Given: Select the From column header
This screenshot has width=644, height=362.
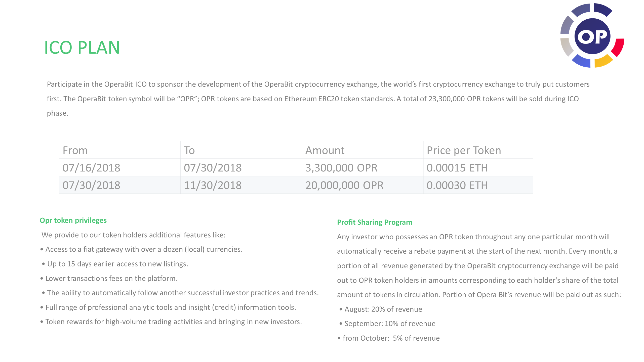Looking at the screenshot, I should (120, 150).
